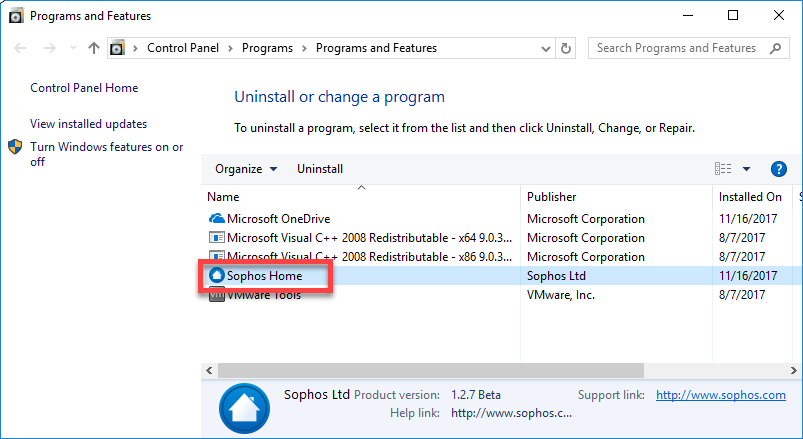The height and width of the screenshot is (439, 803).
Task: Open the View installed updates link
Action: [89, 124]
